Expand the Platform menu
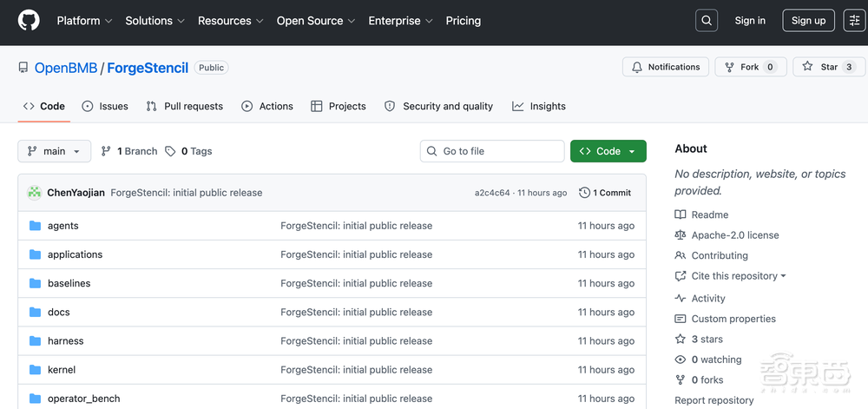 pos(85,21)
